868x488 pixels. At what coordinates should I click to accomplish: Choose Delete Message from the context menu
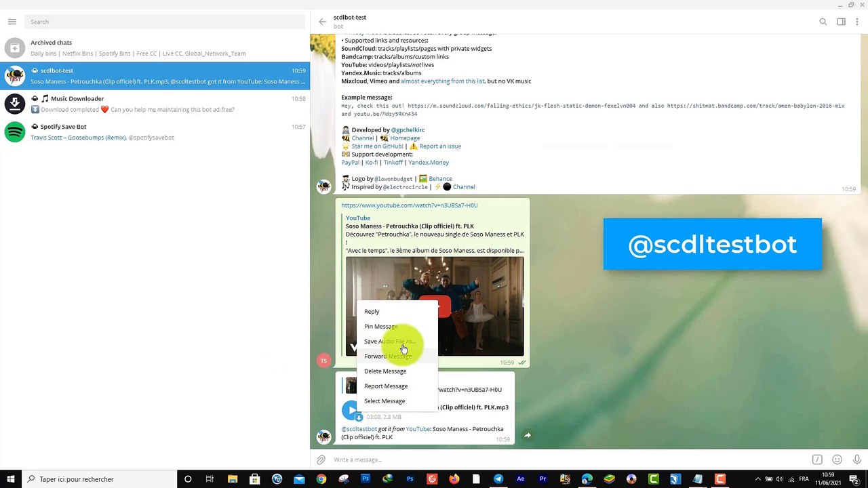pyautogui.click(x=397, y=371)
